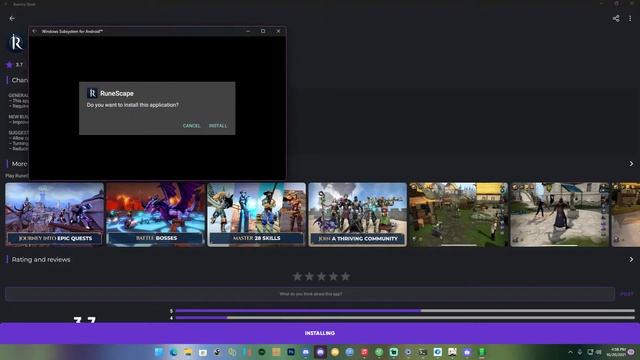Rate the app five stars
This screenshot has height=360, width=640.
pyautogui.click(x=345, y=276)
